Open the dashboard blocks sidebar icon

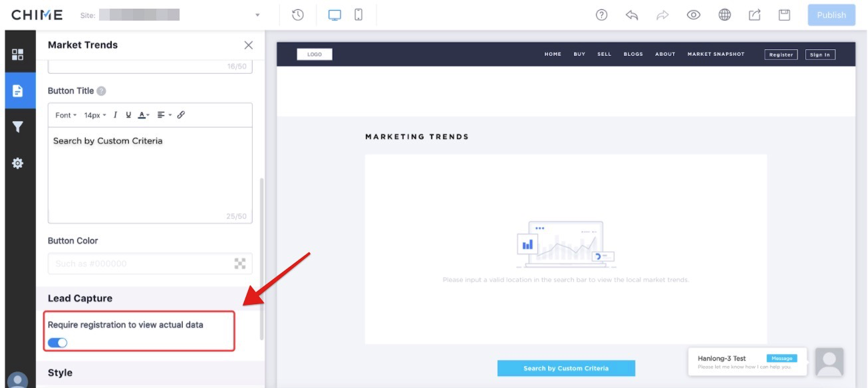click(18, 55)
